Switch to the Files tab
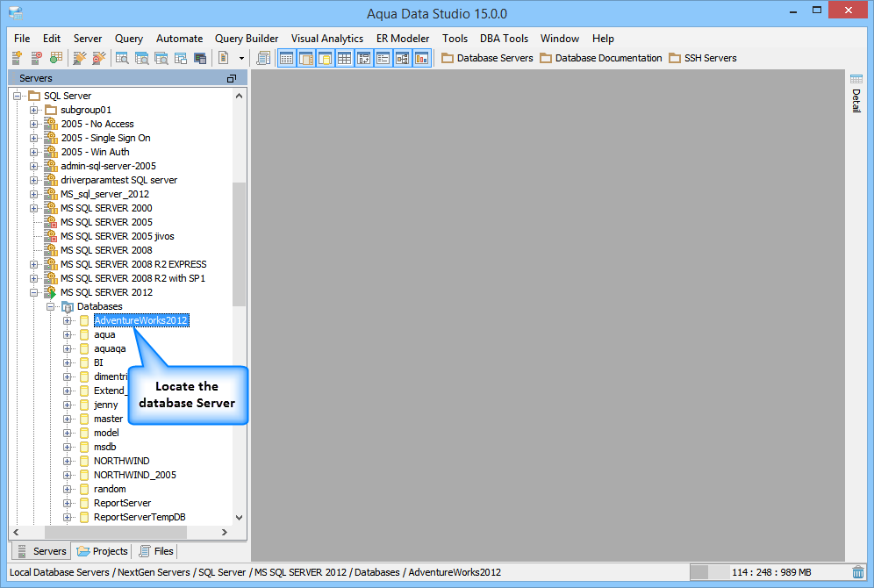Image resolution: width=874 pixels, height=588 pixels. pyautogui.click(x=156, y=550)
